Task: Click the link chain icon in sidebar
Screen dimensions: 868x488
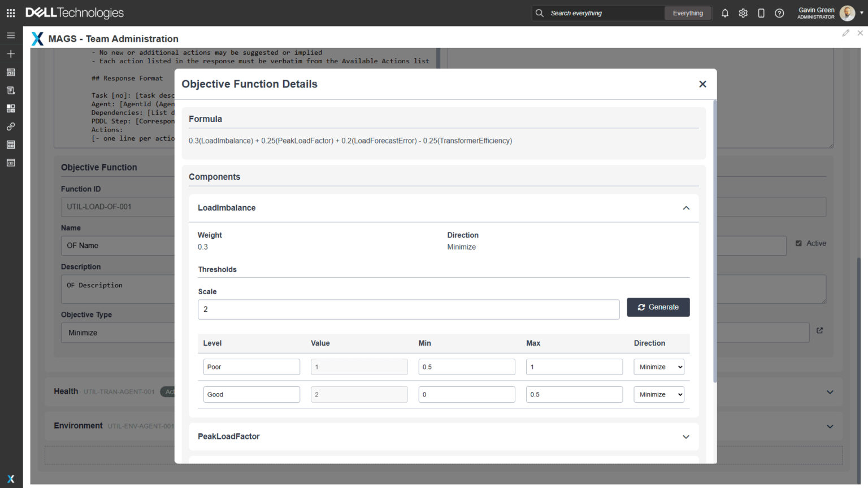Action: tap(11, 127)
